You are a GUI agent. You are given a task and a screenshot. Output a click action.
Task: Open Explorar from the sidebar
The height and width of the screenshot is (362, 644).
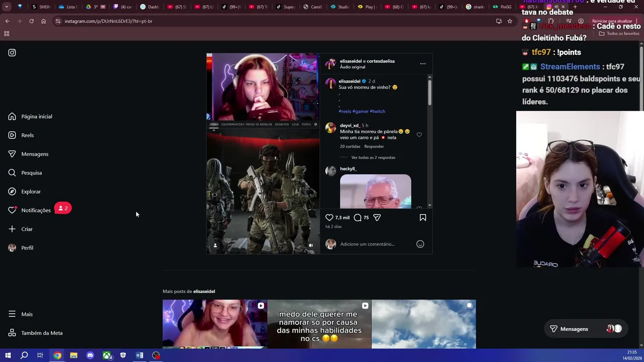click(25, 192)
